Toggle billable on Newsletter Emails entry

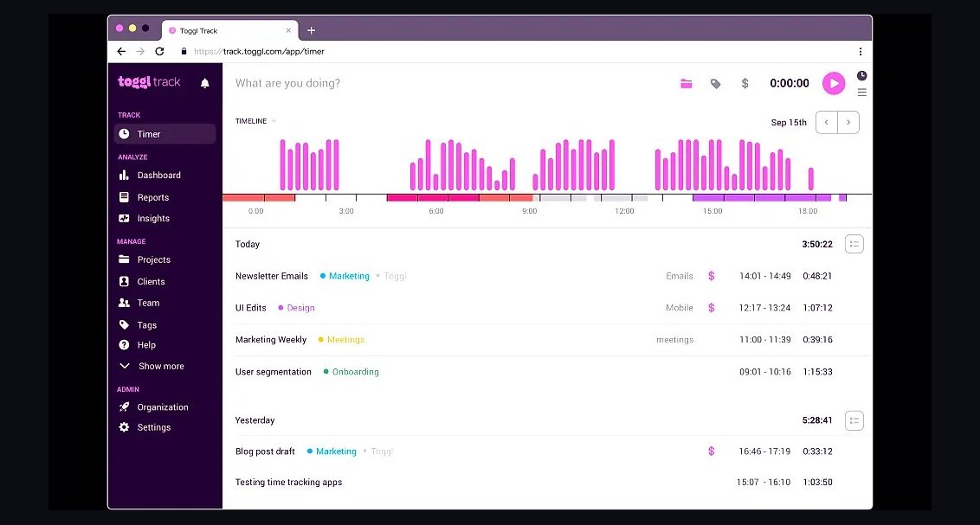click(x=712, y=276)
